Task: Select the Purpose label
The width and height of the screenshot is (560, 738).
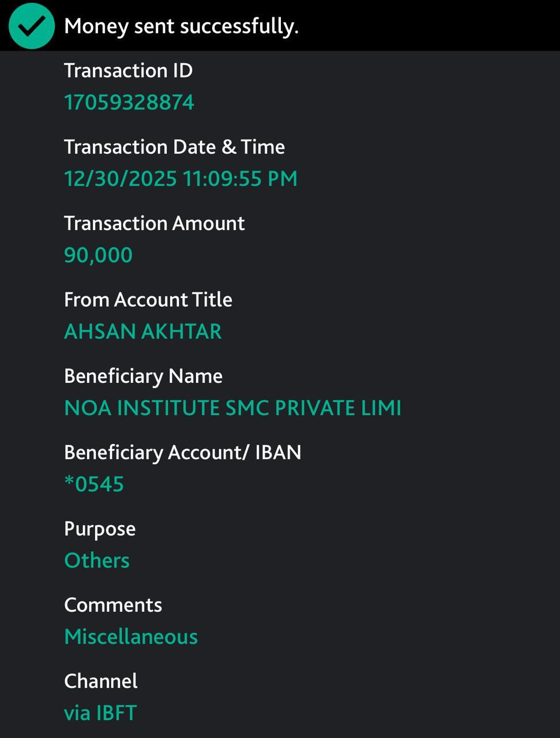Action: pos(100,529)
